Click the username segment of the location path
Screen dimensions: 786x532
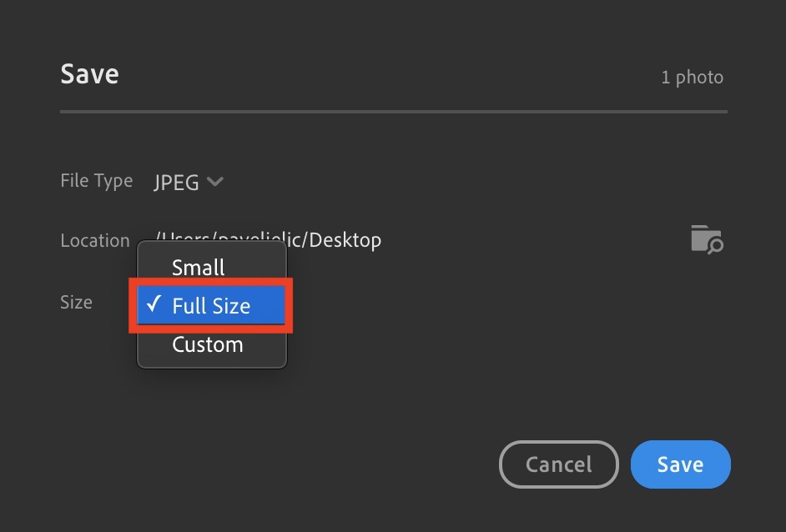(x=259, y=241)
